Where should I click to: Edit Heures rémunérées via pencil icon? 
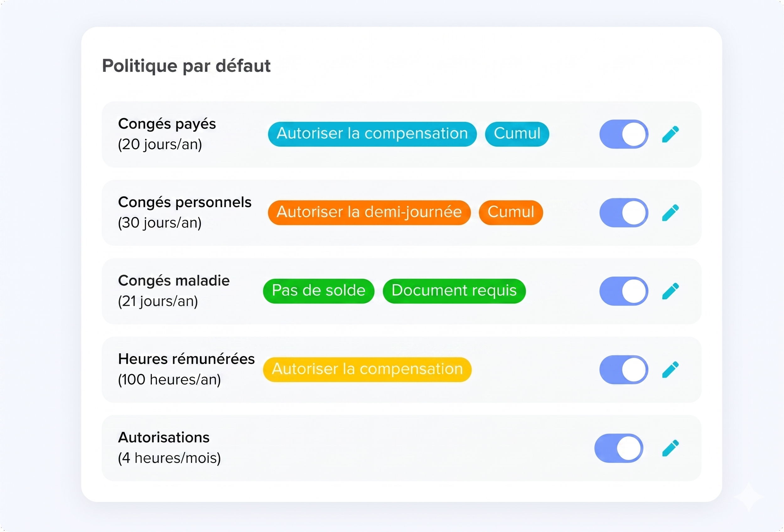pos(670,370)
